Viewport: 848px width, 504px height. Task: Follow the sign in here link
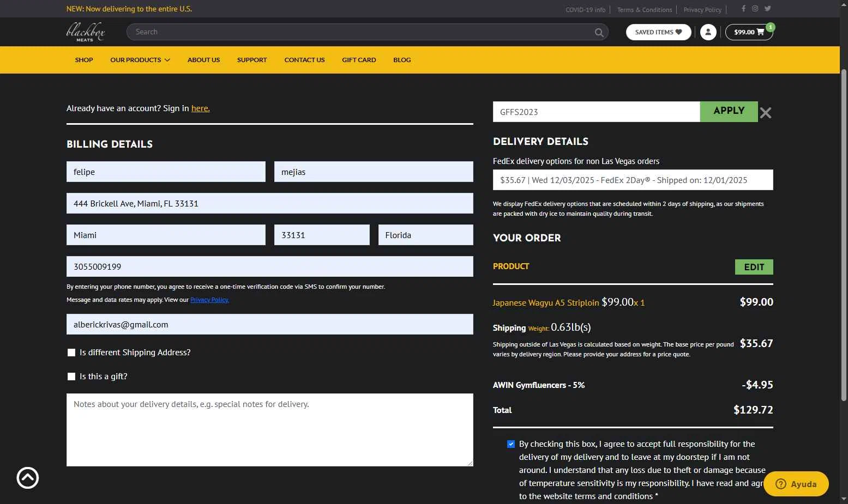coord(200,108)
